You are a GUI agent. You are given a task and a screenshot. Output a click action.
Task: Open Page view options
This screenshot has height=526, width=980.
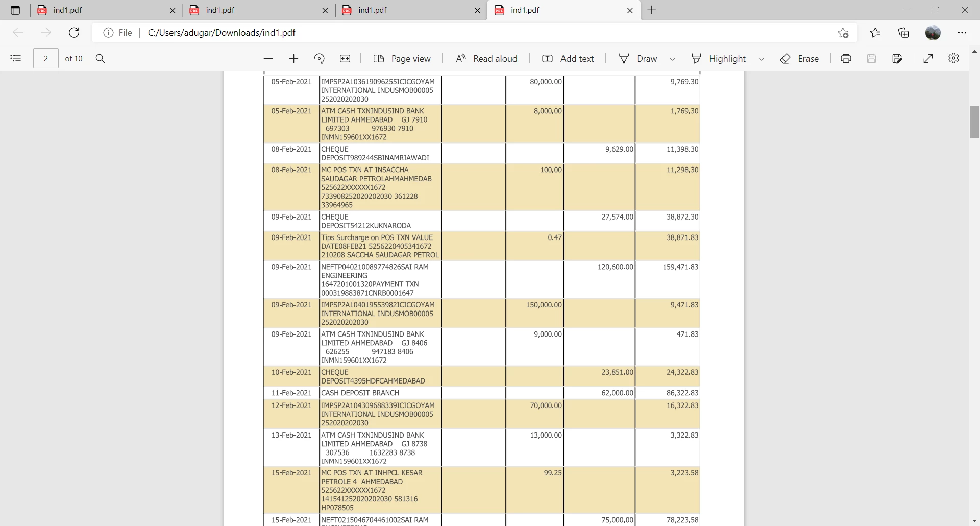(402, 59)
